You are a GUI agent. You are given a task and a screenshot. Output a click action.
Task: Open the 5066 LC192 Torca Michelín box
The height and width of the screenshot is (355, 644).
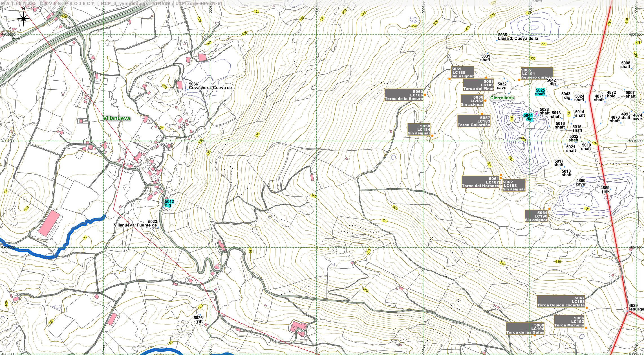(569, 321)
